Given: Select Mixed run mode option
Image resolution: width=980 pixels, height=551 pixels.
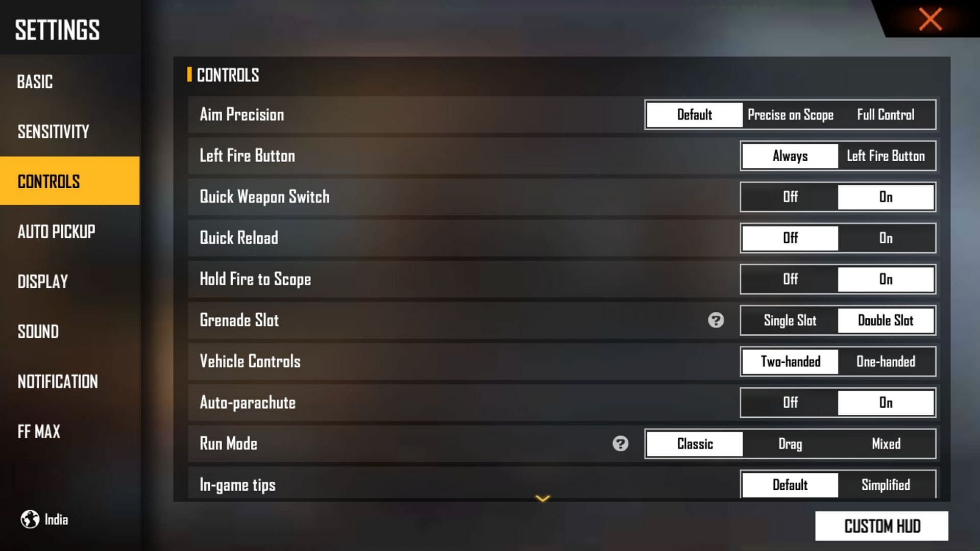Looking at the screenshot, I should point(885,444).
